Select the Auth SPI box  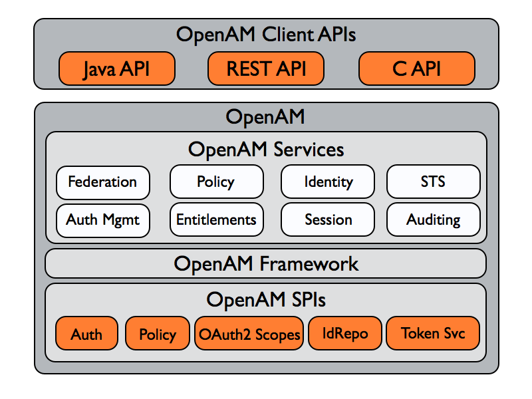tap(86, 334)
